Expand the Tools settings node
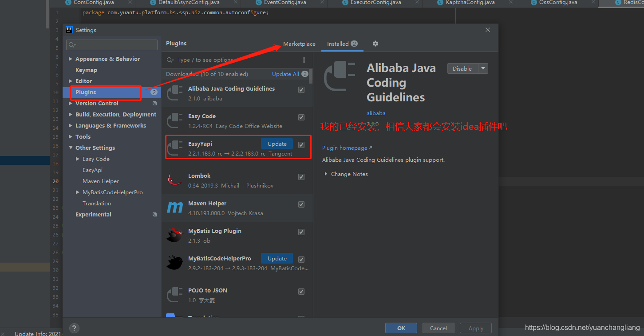644x336 pixels. [71, 137]
